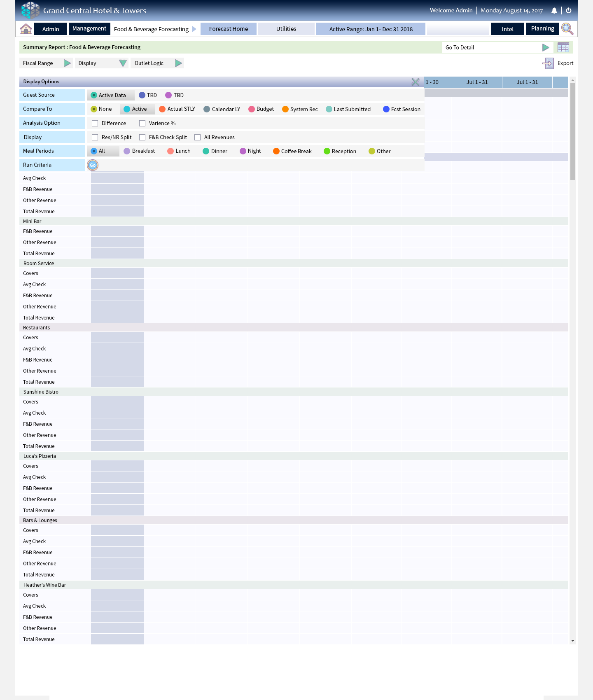The height and width of the screenshot is (700, 593).
Task: Close the Display Options panel
Action: pos(416,82)
